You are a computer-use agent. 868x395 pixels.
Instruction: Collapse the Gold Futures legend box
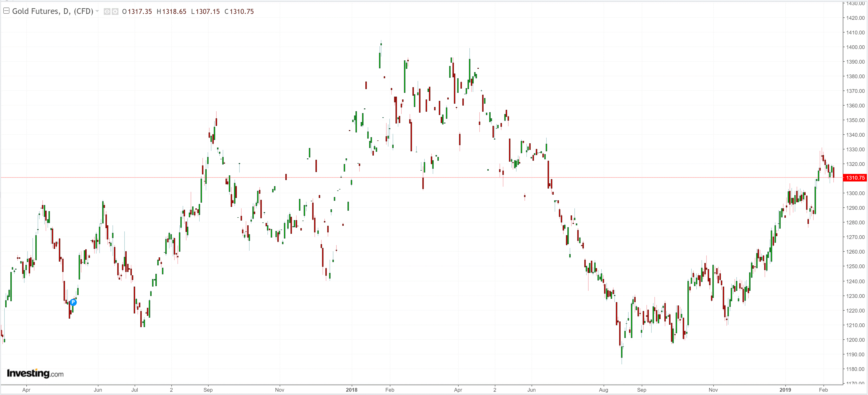6,11
